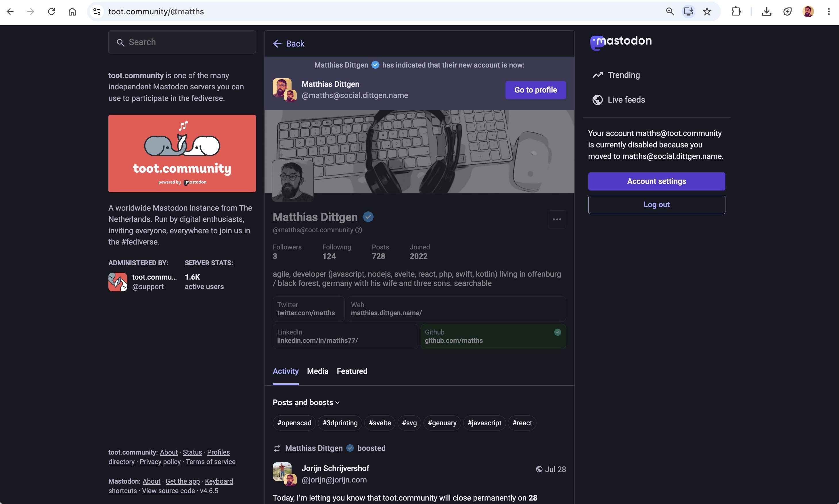The width and height of the screenshot is (839, 504).
Task: Switch to the Featured tab
Action: (352, 371)
